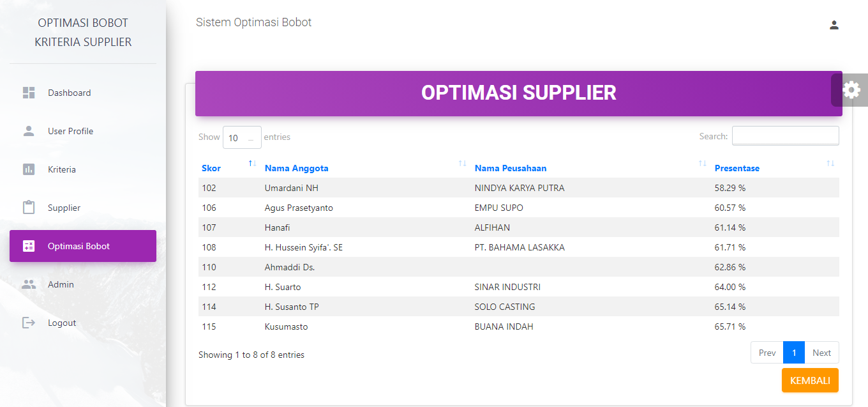Click the Admin group icon
Image resolution: width=868 pixels, height=407 pixels.
click(x=29, y=284)
